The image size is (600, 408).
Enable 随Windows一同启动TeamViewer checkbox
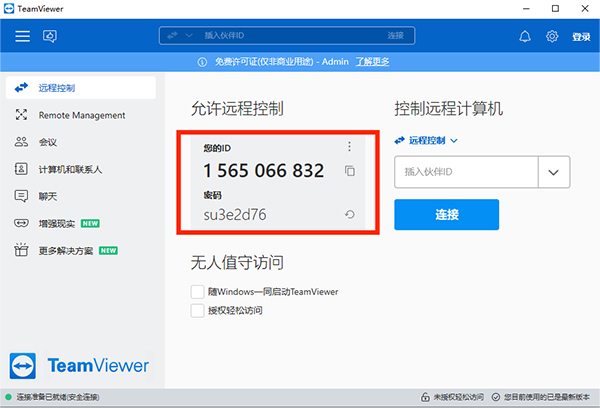click(x=197, y=292)
